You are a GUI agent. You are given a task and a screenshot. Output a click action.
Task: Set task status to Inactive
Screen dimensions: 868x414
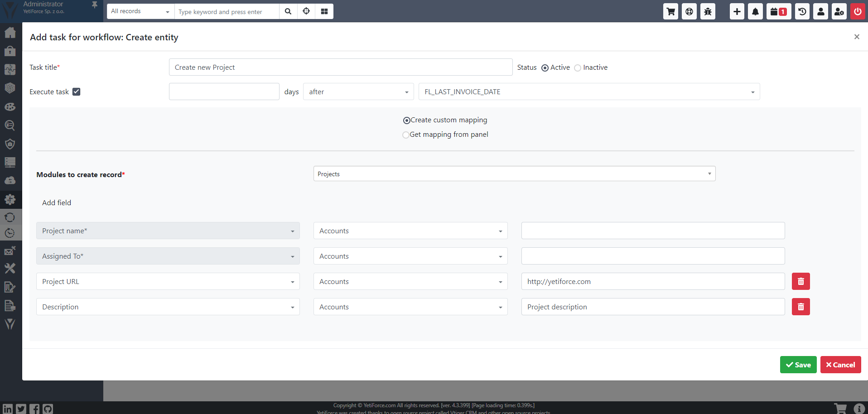pyautogui.click(x=578, y=67)
